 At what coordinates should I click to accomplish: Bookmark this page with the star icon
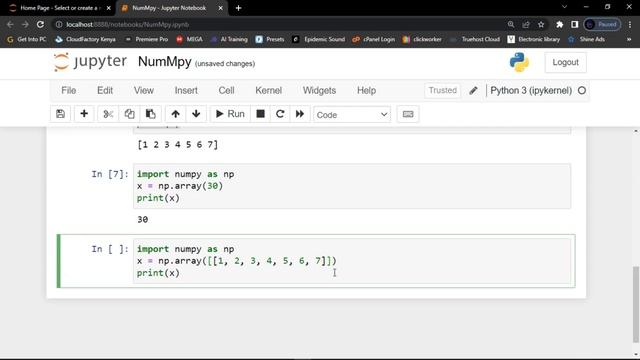541,24
